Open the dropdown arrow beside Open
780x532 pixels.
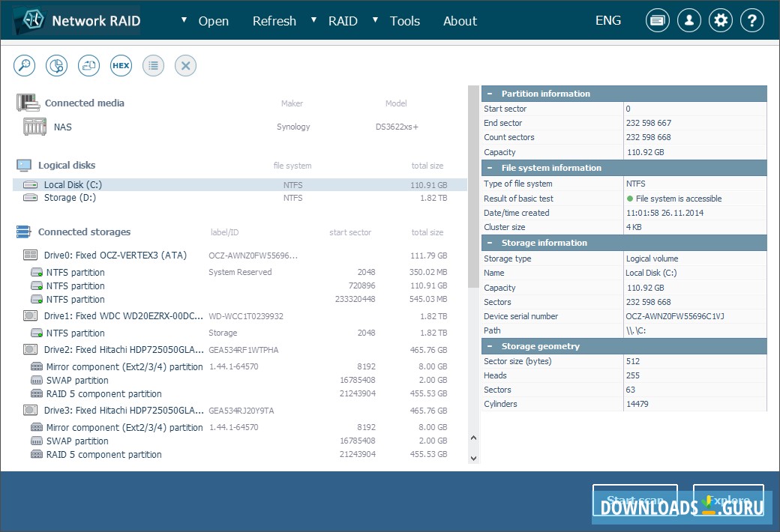(x=184, y=20)
